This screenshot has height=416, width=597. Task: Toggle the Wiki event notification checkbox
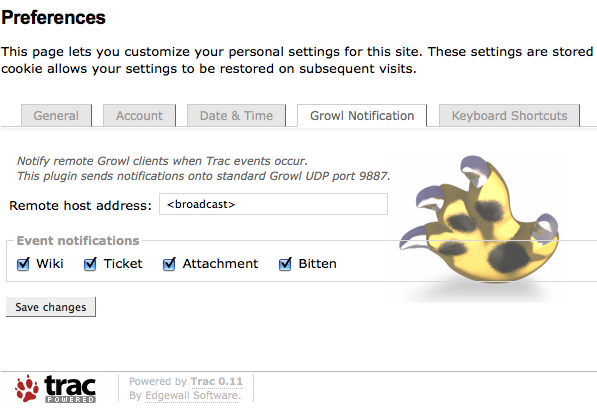23,264
